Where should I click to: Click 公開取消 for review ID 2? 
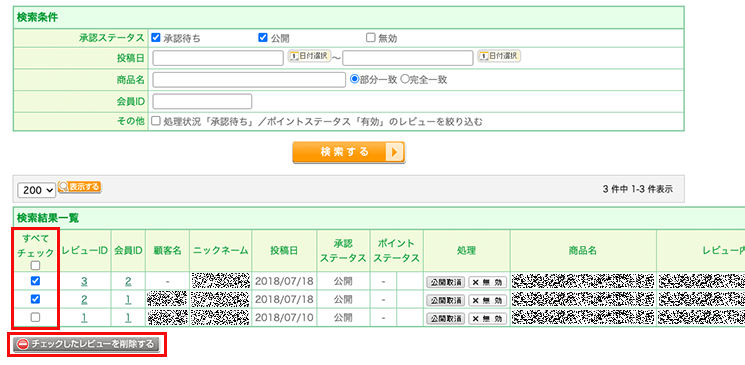click(x=445, y=300)
